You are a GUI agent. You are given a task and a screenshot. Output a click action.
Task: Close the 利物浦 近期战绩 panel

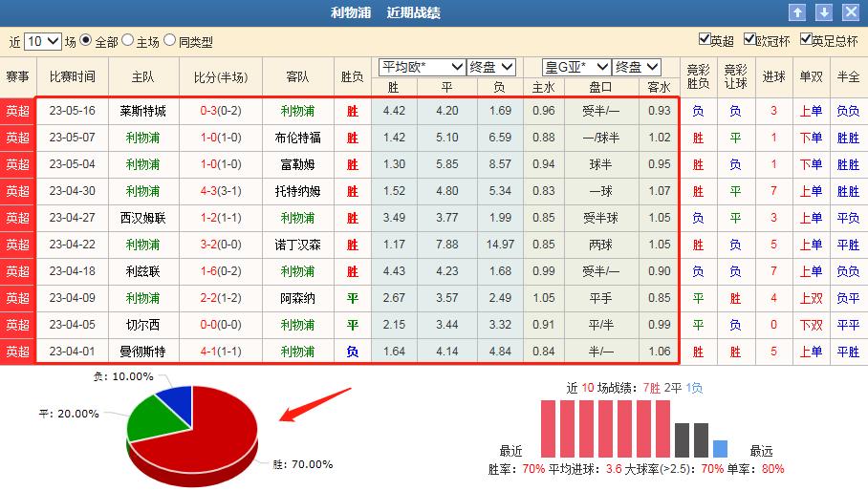pyautogui.click(x=851, y=12)
